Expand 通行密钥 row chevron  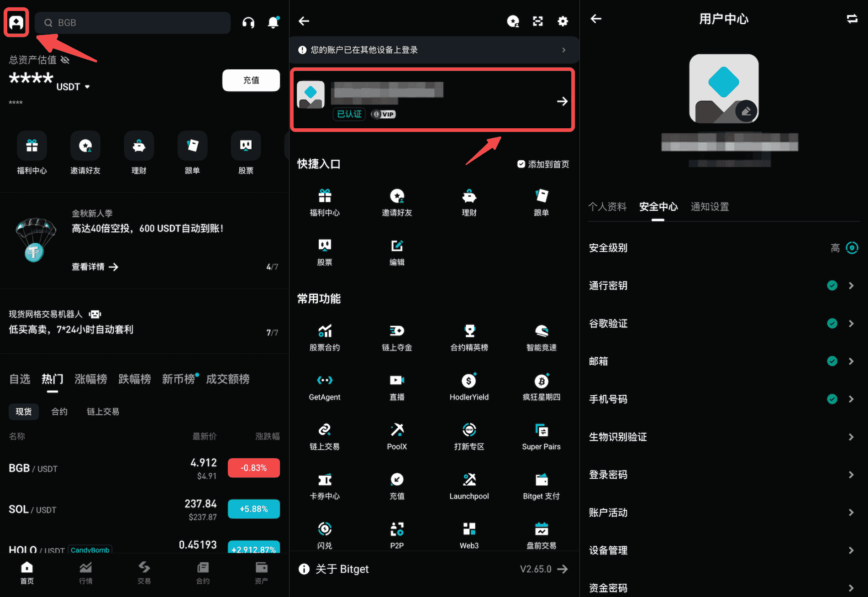(851, 286)
